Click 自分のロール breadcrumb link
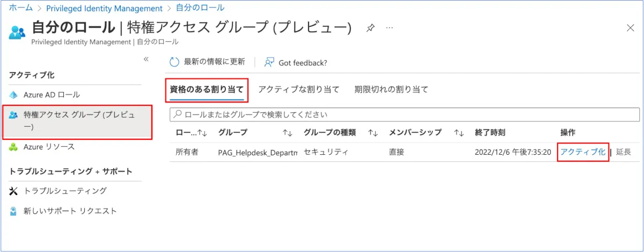The width and height of the screenshot is (644, 252). 201,8
